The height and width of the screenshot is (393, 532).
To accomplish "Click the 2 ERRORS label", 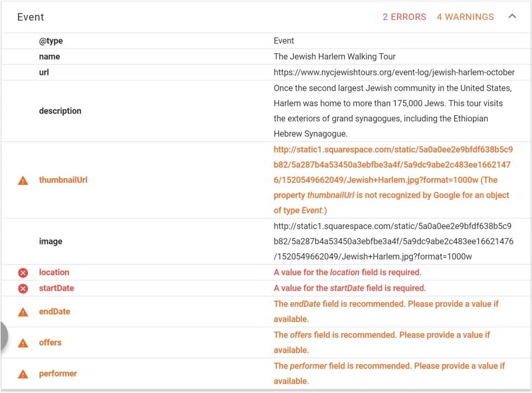I will point(404,17).
